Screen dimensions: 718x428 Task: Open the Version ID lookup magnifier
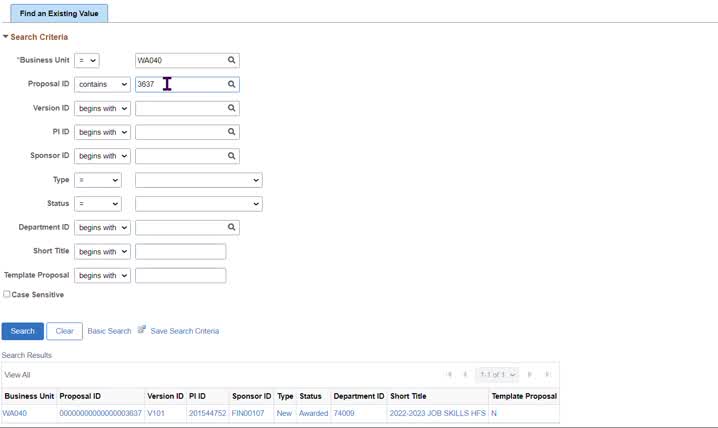point(232,108)
